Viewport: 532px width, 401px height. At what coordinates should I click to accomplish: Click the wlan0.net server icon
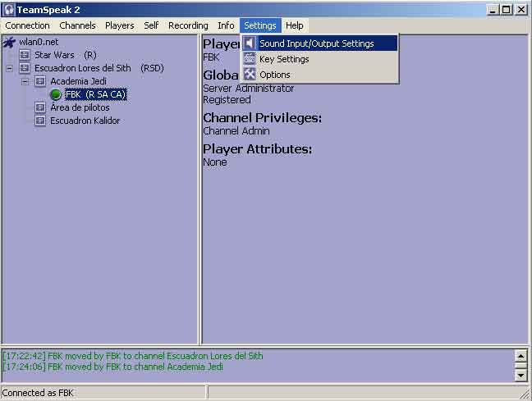pyautogui.click(x=9, y=43)
